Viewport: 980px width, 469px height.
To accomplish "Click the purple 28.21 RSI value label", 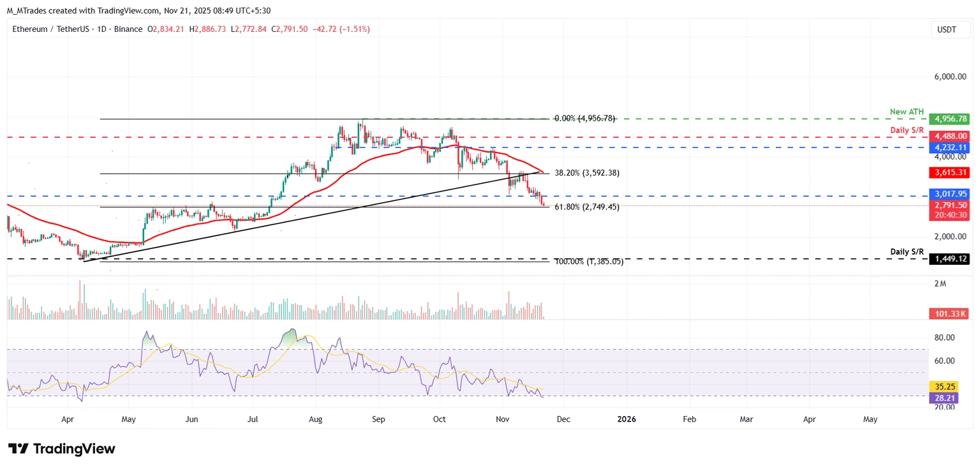I will [946, 398].
